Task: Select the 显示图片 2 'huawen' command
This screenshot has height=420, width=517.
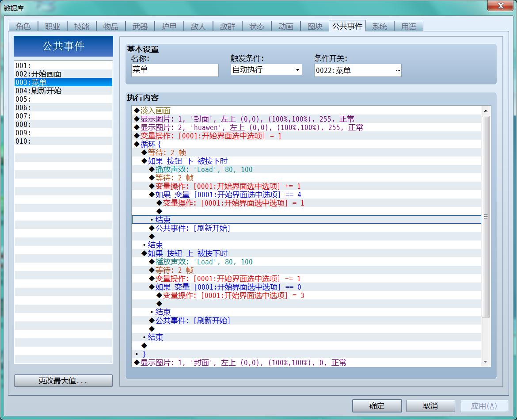Action: tap(307, 127)
